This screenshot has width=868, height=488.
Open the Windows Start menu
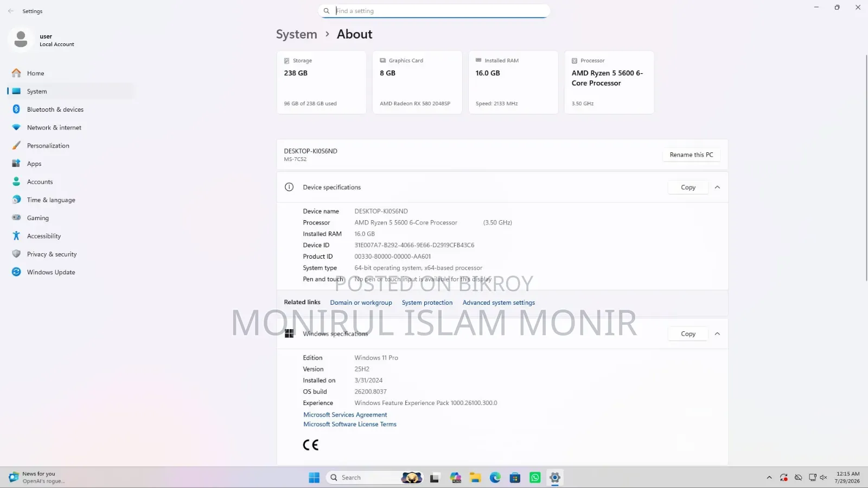tap(314, 478)
